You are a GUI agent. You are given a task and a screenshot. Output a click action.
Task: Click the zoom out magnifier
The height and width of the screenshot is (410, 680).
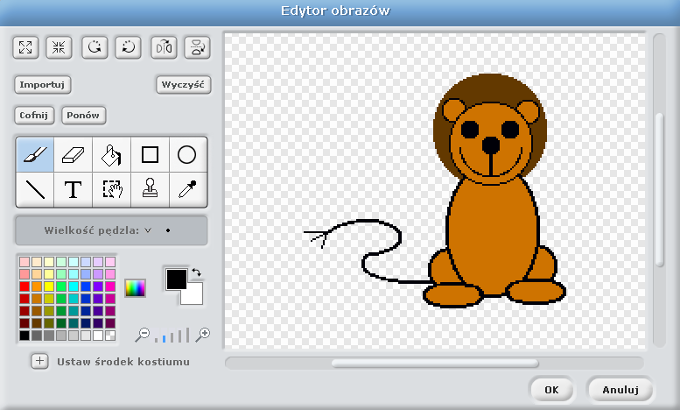[x=142, y=335]
